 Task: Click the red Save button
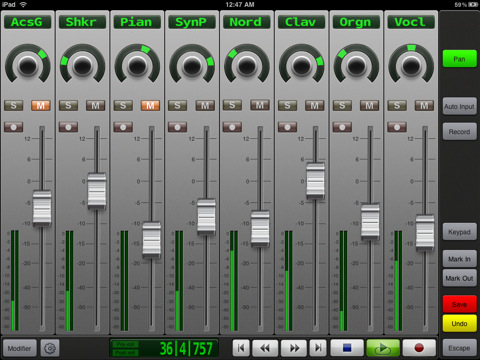[x=459, y=304]
